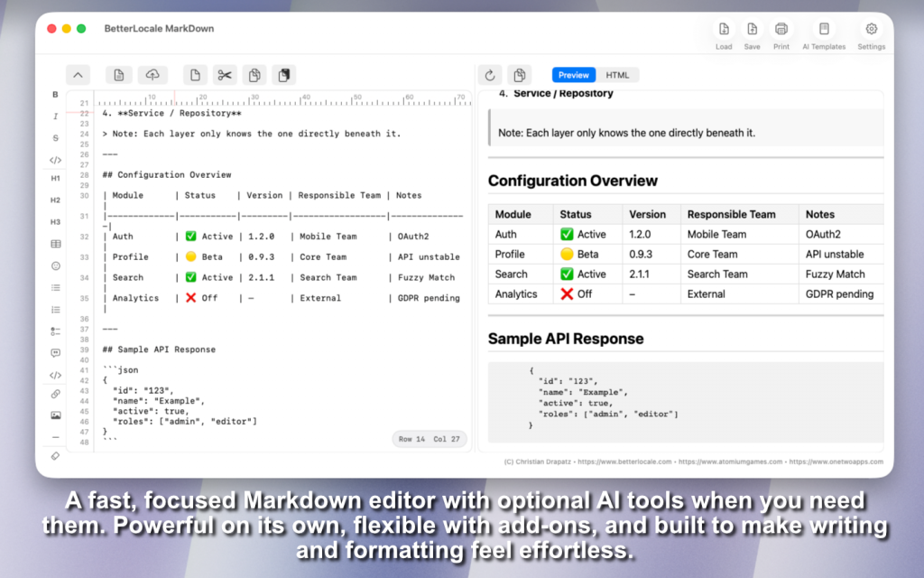
Task: Click the eraser icon at sidebar bottom
Action: coord(55,457)
